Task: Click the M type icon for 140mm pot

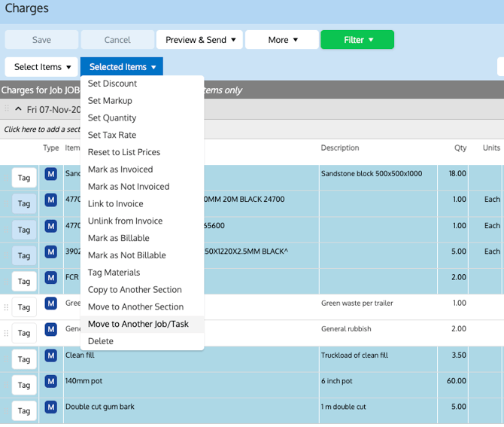Action: (50, 381)
